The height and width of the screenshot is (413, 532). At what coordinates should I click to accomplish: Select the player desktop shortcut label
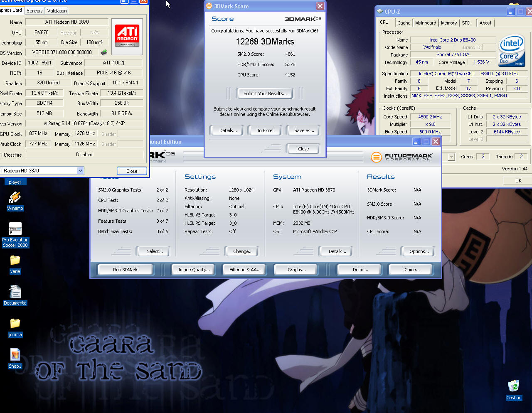coord(15,182)
